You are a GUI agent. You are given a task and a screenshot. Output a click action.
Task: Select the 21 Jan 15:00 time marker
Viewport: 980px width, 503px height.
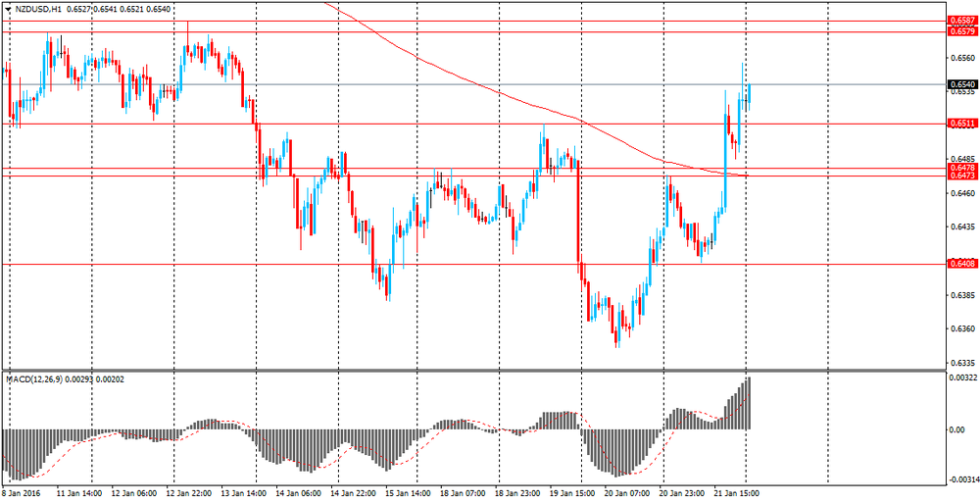click(737, 493)
